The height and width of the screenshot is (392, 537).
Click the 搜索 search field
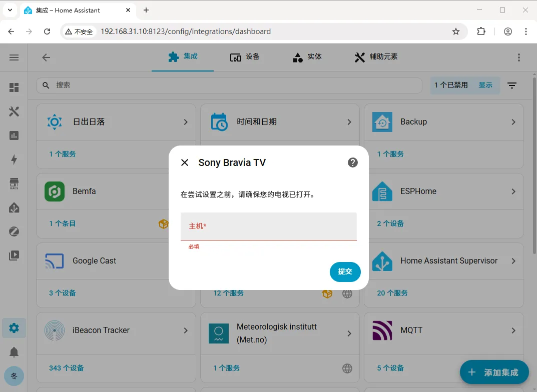[x=229, y=85]
